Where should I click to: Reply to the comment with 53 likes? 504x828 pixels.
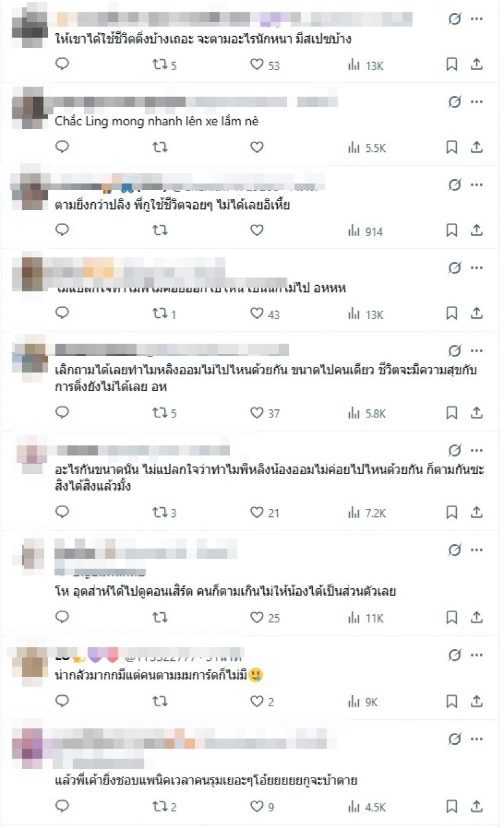63,65
